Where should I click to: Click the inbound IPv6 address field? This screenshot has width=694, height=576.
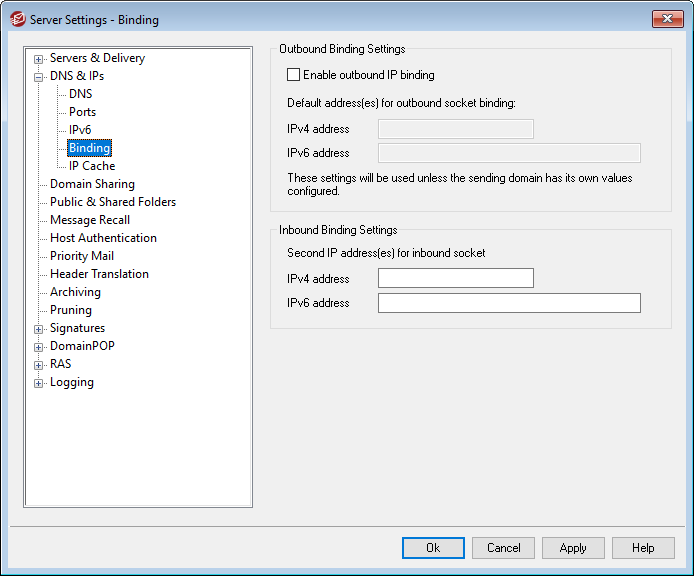pos(508,303)
